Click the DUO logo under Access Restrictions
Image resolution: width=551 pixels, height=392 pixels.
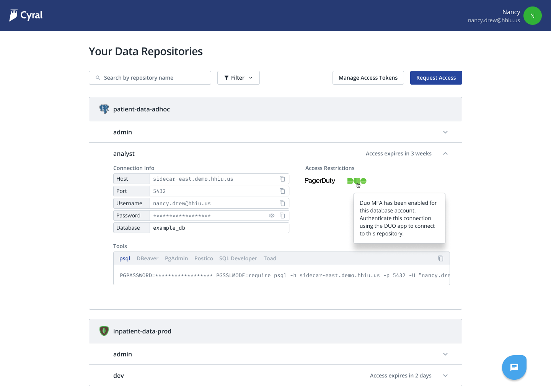pos(356,181)
